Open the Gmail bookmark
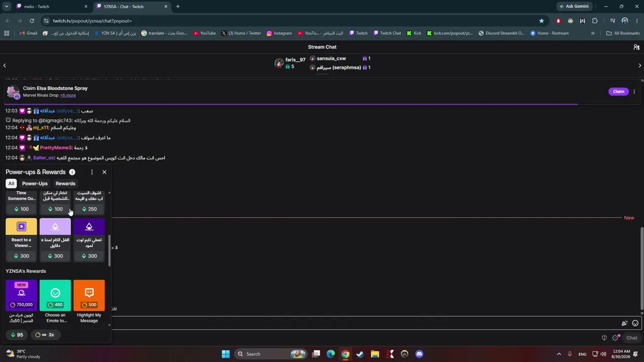644x362 pixels. (28, 33)
